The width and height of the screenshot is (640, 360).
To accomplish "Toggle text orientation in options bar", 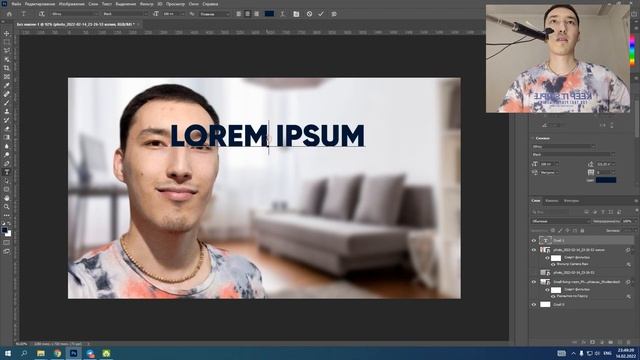I will tap(41, 14).
